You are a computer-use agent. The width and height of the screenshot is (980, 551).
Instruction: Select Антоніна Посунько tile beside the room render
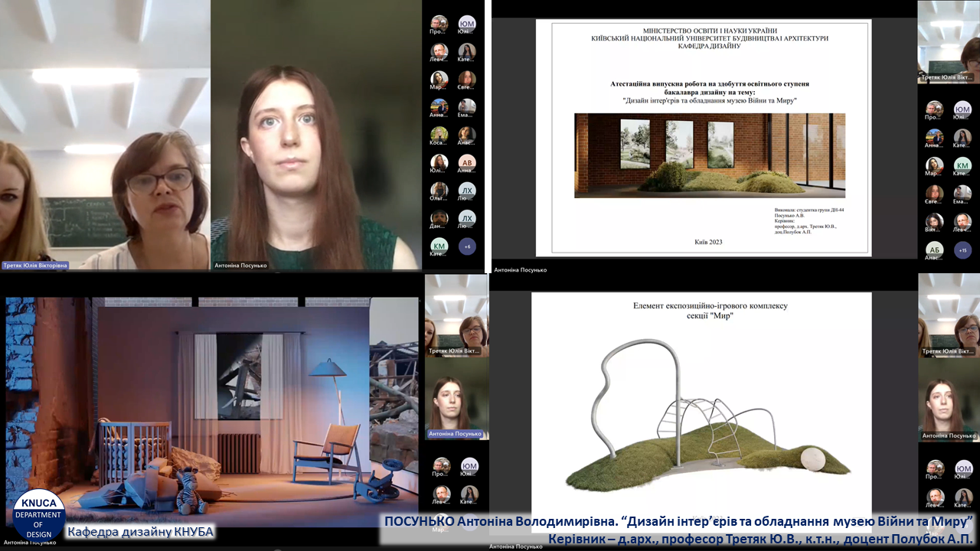[x=456, y=399]
